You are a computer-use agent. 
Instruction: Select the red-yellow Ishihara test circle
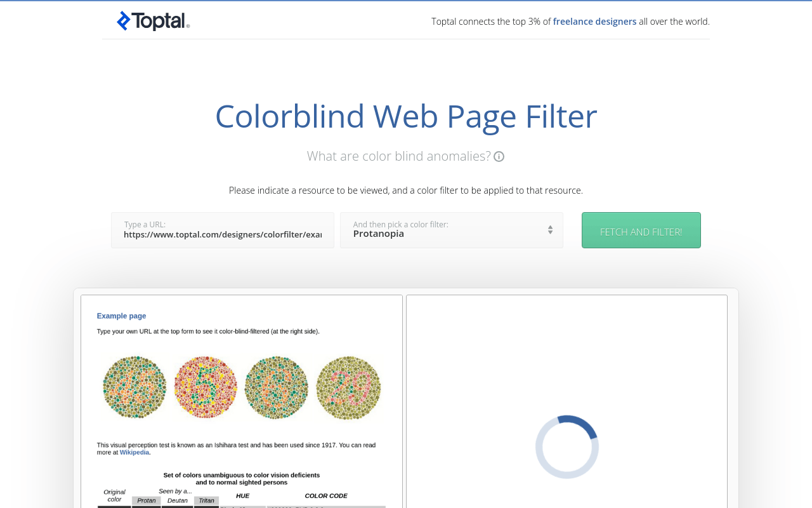tap(206, 387)
